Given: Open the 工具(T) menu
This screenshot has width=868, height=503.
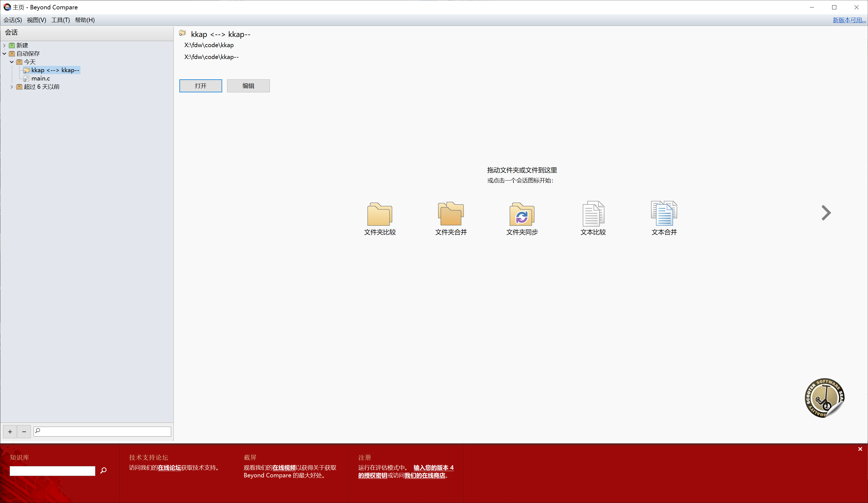Looking at the screenshot, I should tap(60, 20).
